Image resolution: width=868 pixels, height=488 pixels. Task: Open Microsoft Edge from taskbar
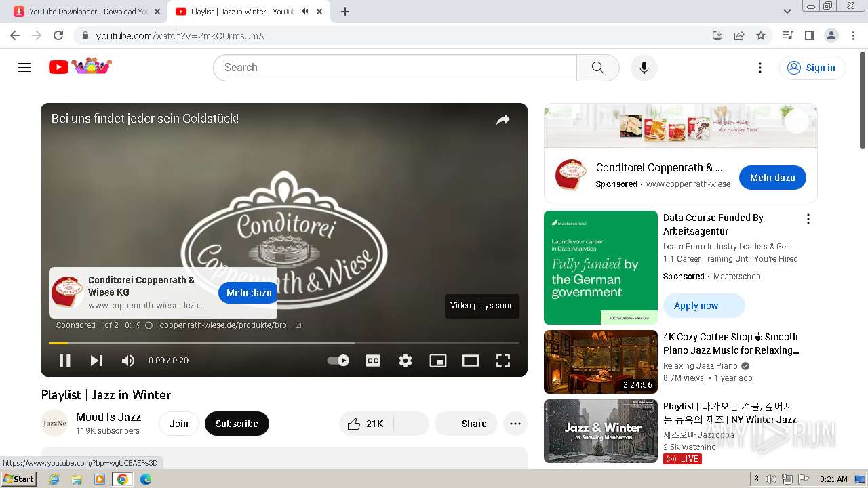point(146,479)
